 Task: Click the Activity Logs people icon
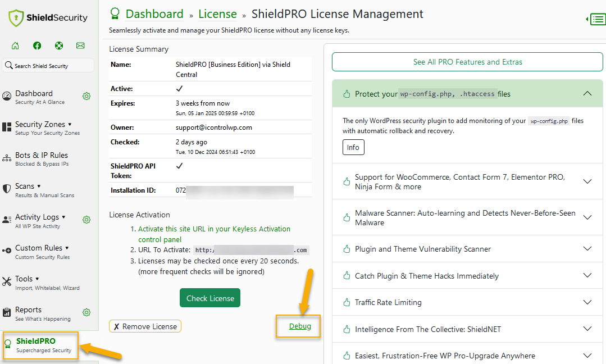coord(7,220)
